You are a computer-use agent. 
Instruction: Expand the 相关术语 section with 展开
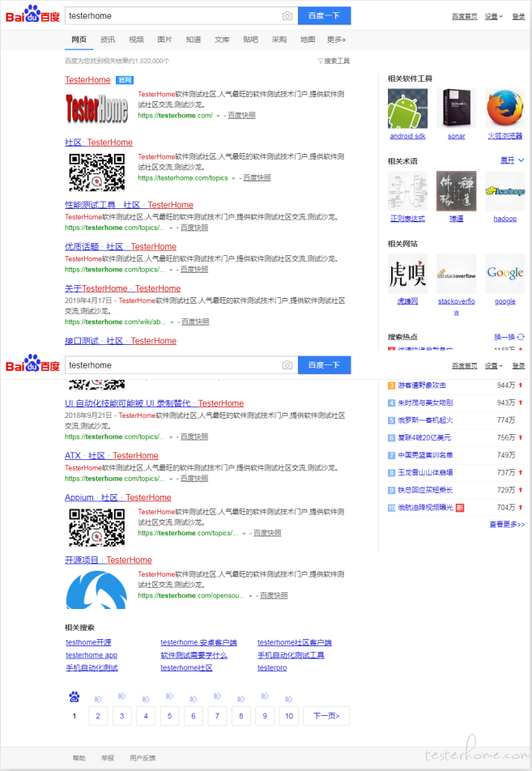coord(510,160)
